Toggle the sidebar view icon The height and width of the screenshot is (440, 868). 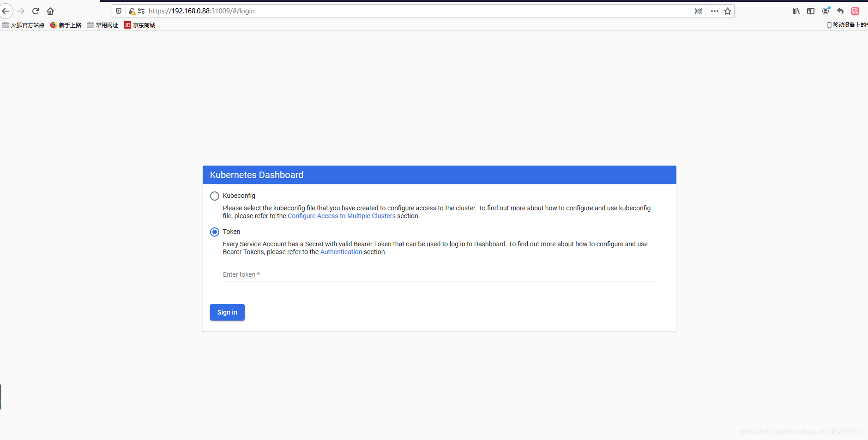click(x=811, y=11)
